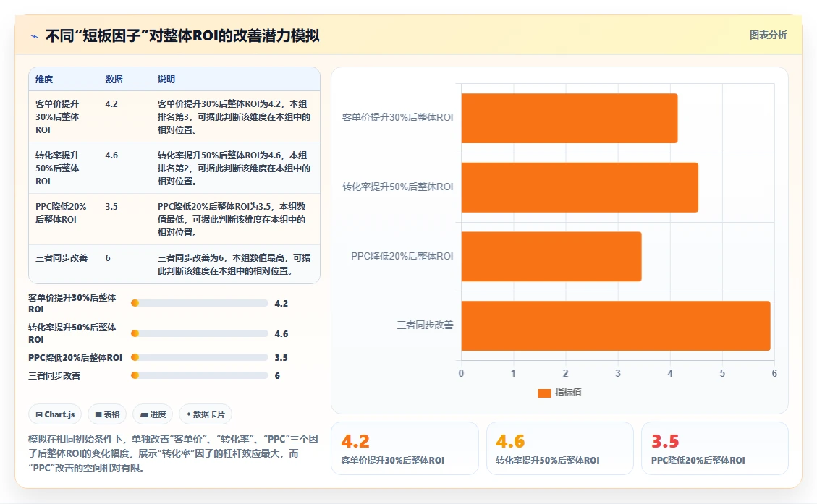Click the description mentioning 本组排名第2
Screen dimensions: 817x504
(234, 168)
